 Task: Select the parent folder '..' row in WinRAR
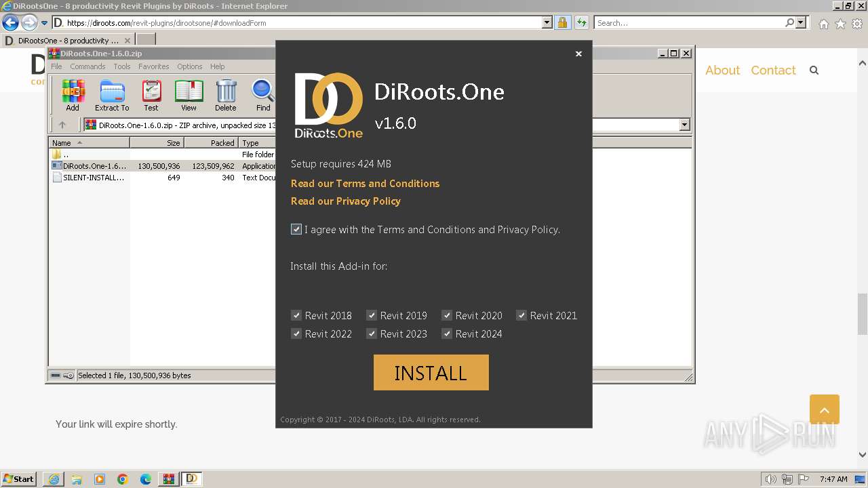(x=163, y=155)
